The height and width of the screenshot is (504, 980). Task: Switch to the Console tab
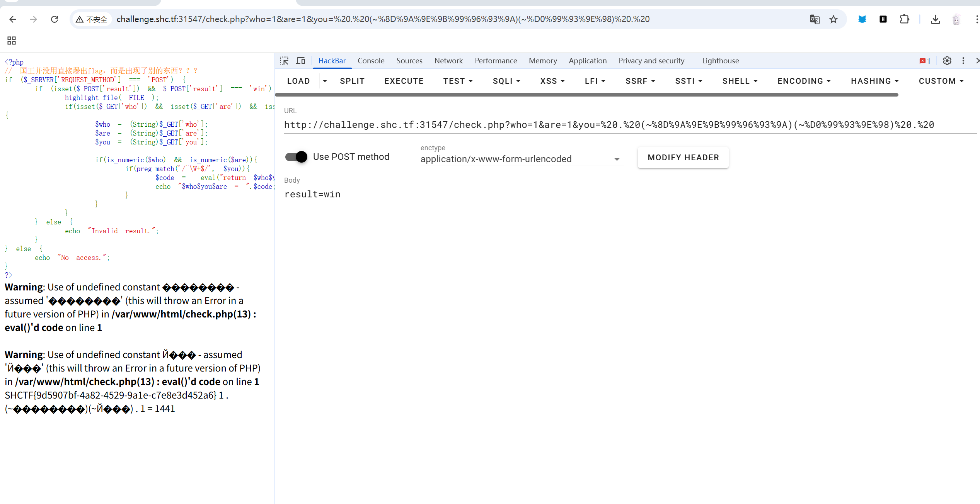pyautogui.click(x=371, y=61)
